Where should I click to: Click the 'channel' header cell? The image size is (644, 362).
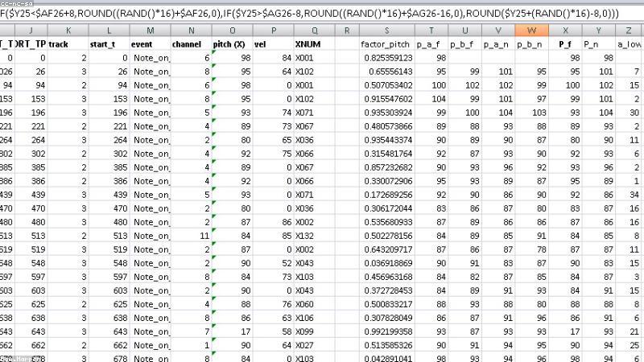pyautogui.click(x=192, y=44)
